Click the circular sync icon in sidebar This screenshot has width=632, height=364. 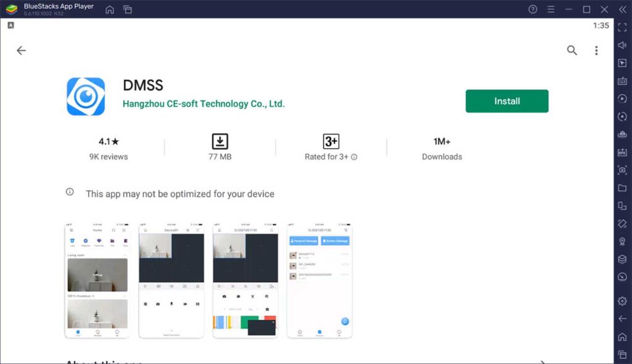click(x=622, y=117)
